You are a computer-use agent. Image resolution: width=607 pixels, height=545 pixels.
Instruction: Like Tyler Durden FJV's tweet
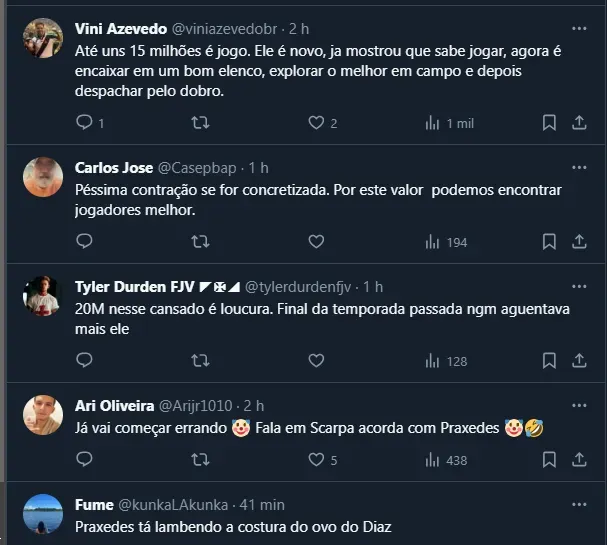(316, 360)
